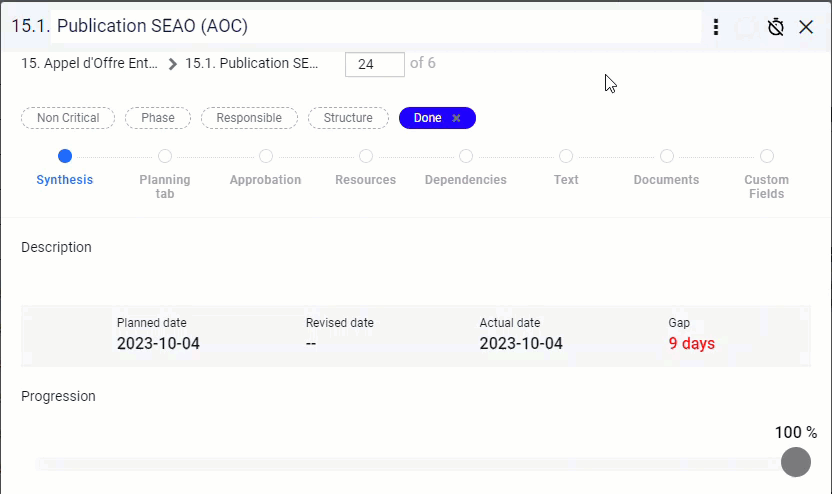Click the timer-off stopwatch icon
The height and width of the screenshot is (494, 832).
pyautogui.click(x=776, y=27)
